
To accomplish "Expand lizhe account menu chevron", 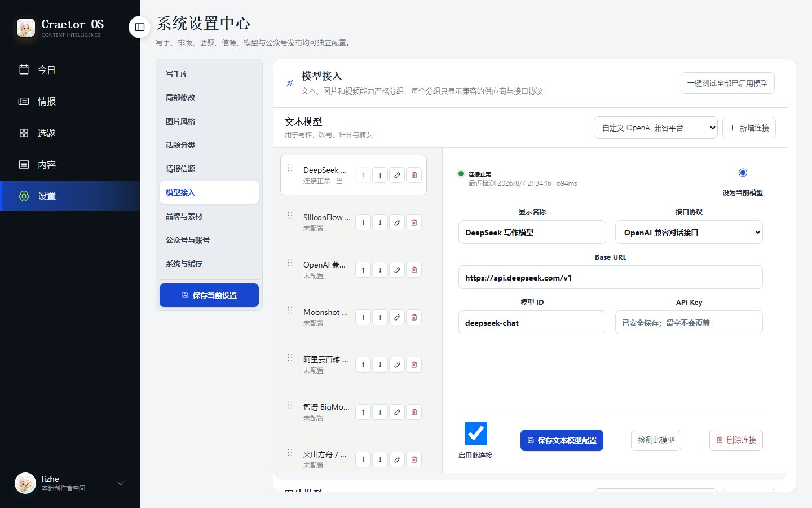I will [x=121, y=484].
